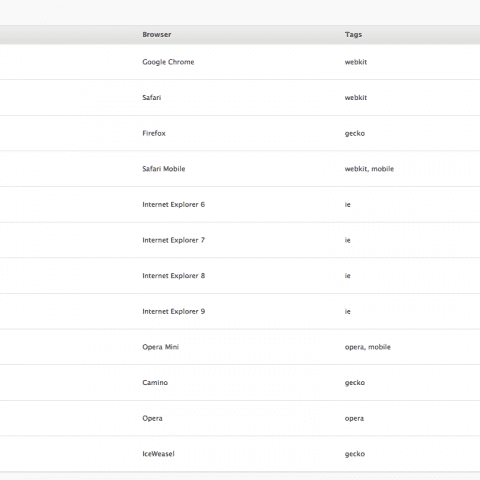Screen dimensions: 480x480
Task: Select the Google Chrome cell
Action: click(168, 62)
